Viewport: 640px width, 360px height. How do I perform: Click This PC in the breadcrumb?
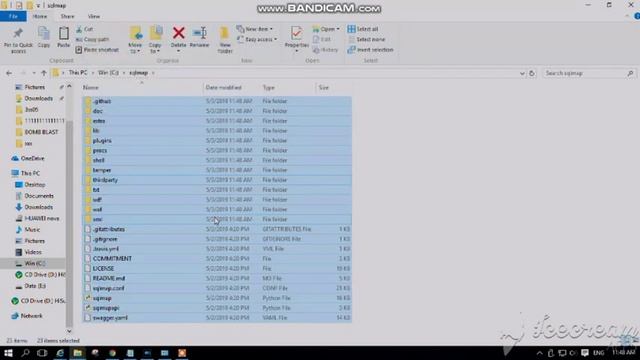[78, 73]
